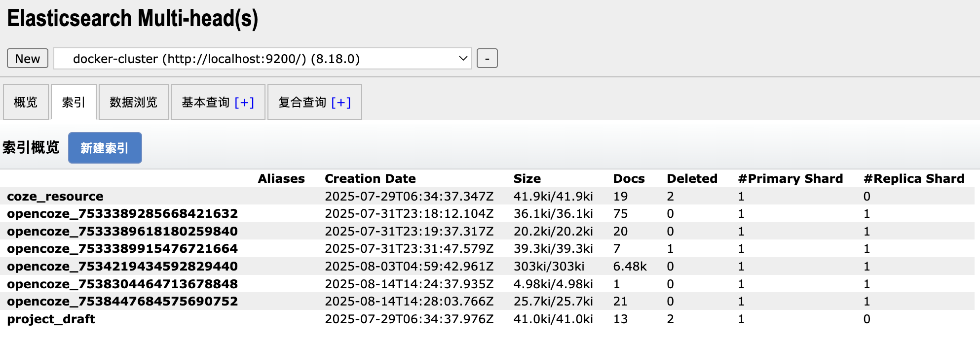Click size value 25.7ki/25.7ki
Viewport: 980px width, 340px height.
[553, 301]
